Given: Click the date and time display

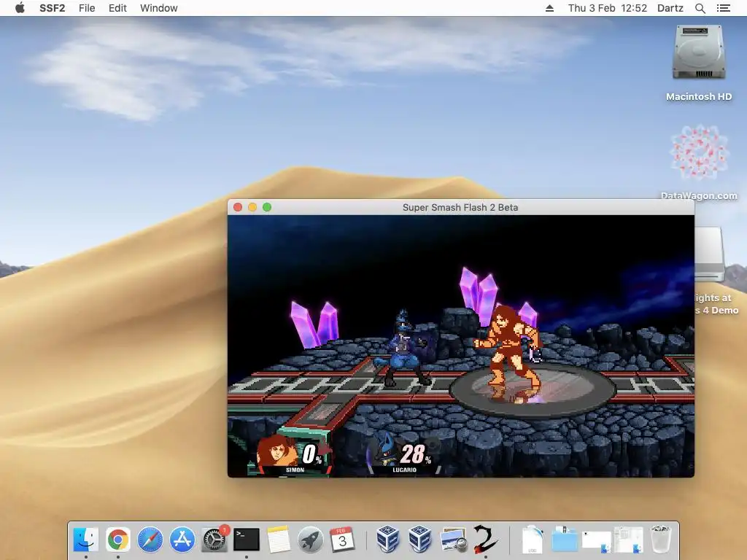Looking at the screenshot, I should 608,8.
